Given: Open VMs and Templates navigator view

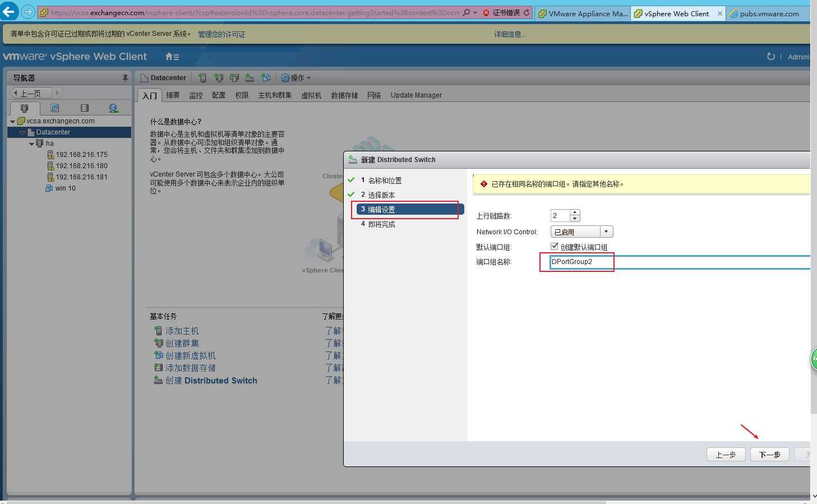Looking at the screenshot, I should point(54,108).
